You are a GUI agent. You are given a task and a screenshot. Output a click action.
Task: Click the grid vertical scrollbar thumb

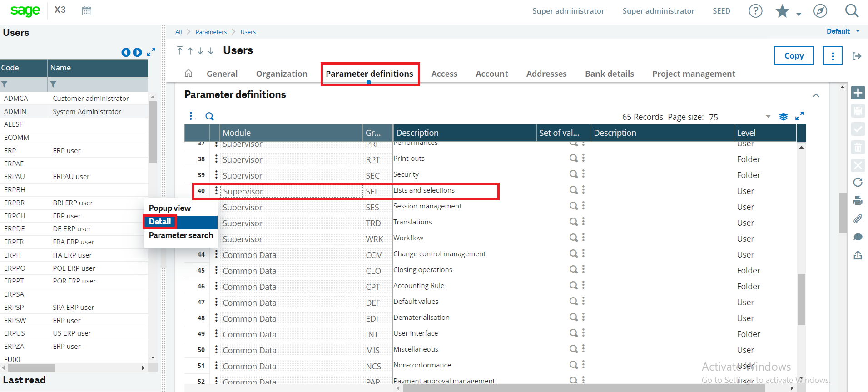pos(801,299)
